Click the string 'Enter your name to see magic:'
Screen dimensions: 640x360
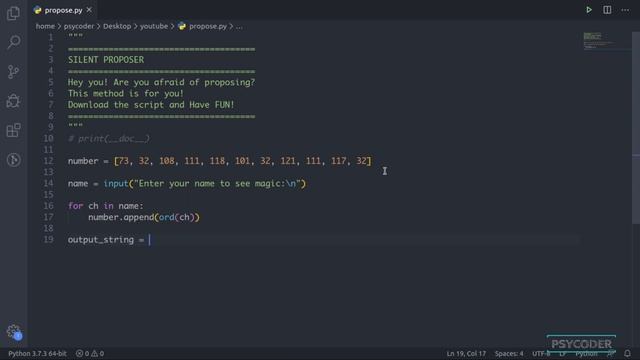[212, 184]
